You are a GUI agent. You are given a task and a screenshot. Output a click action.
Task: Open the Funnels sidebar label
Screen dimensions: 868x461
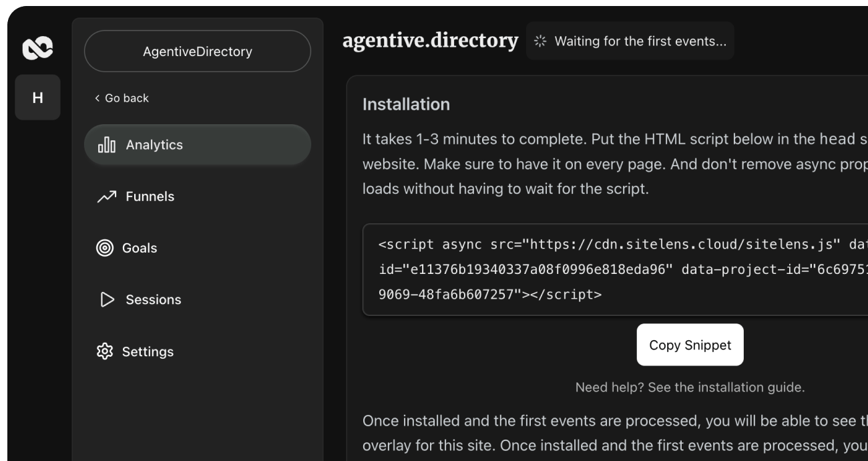click(x=150, y=196)
